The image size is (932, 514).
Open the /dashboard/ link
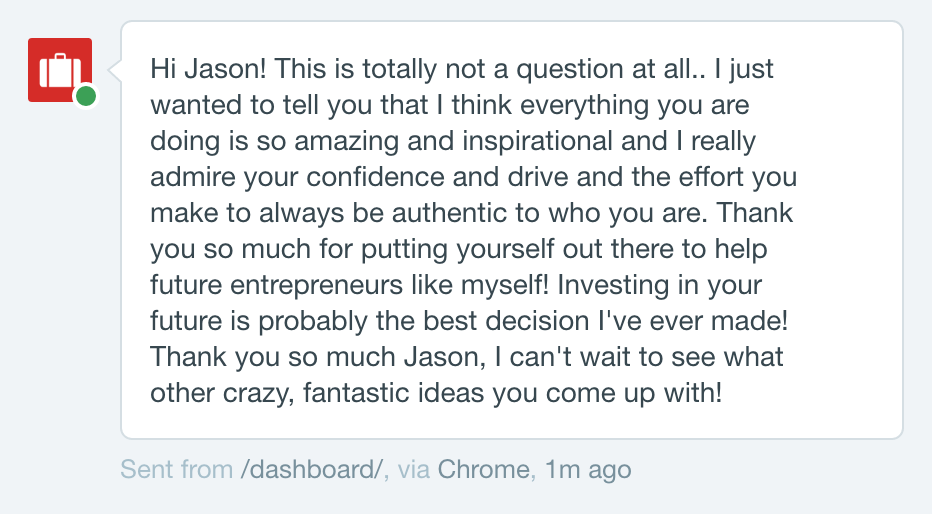tap(311, 469)
